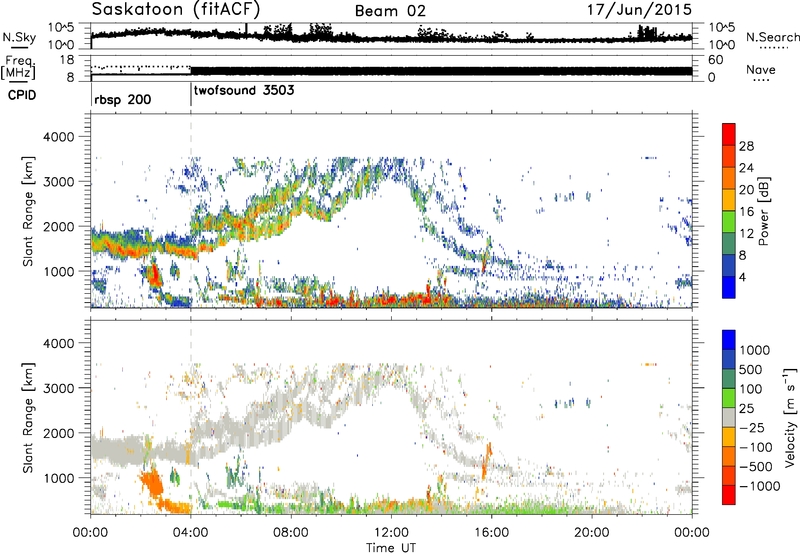This screenshot has height=554, width=800.
Task: Click the 'CPID' row label
Action: pos(22,95)
